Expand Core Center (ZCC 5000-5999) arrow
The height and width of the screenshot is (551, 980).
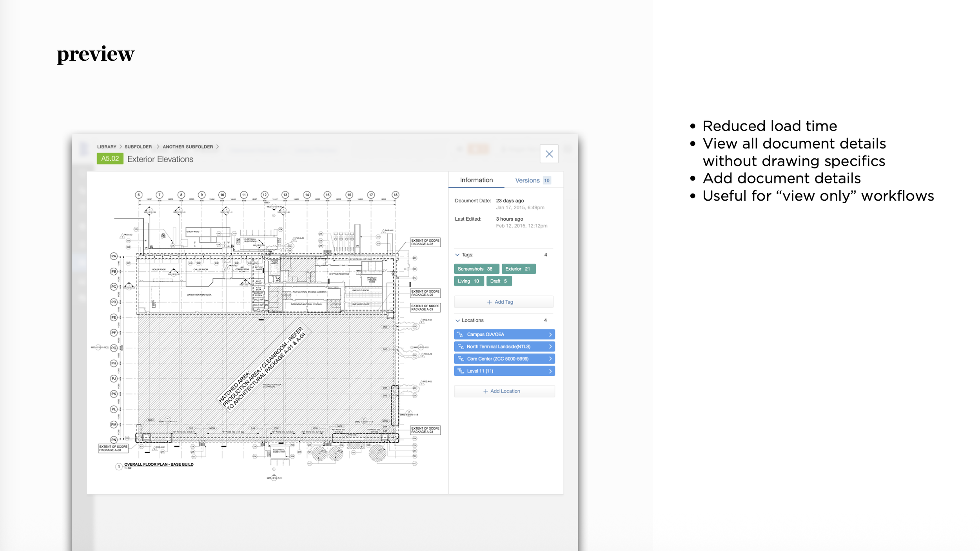[550, 359]
